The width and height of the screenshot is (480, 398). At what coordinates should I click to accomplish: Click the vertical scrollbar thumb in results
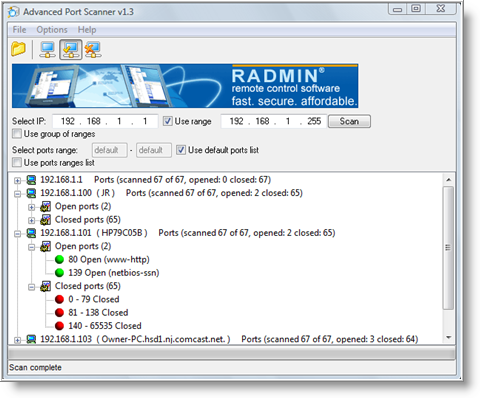448,248
